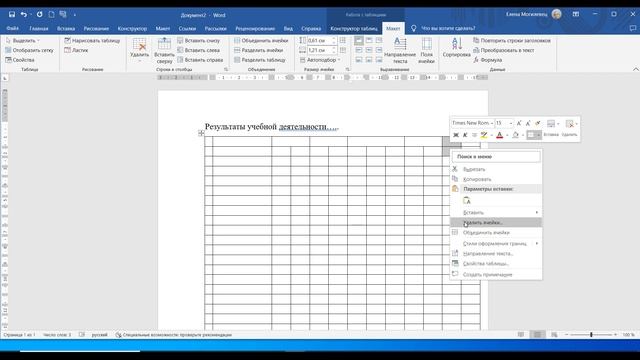Viewport: 640px width, 360px height.
Task: Expand the font name dropdown in mini toolbar
Action: [x=492, y=123]
